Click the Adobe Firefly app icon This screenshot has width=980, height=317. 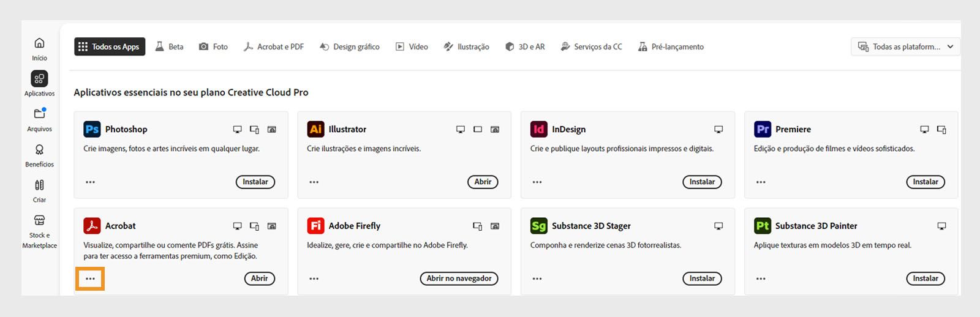(315, 226)
